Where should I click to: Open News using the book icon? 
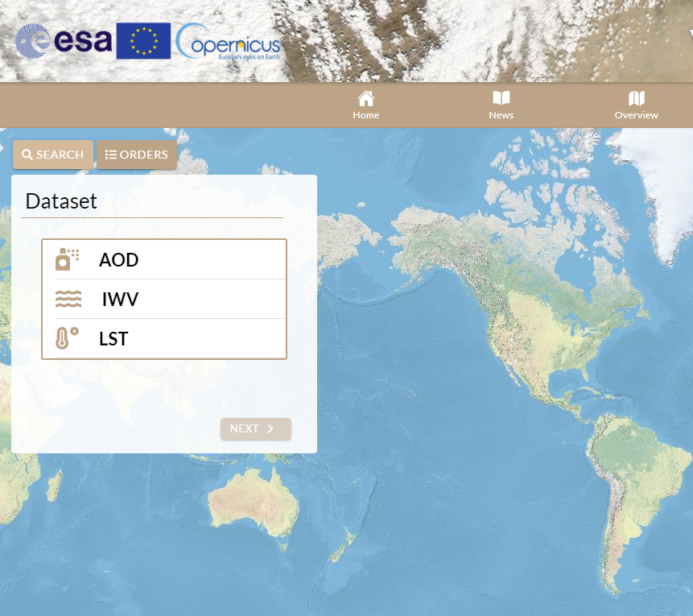(501, 98)
